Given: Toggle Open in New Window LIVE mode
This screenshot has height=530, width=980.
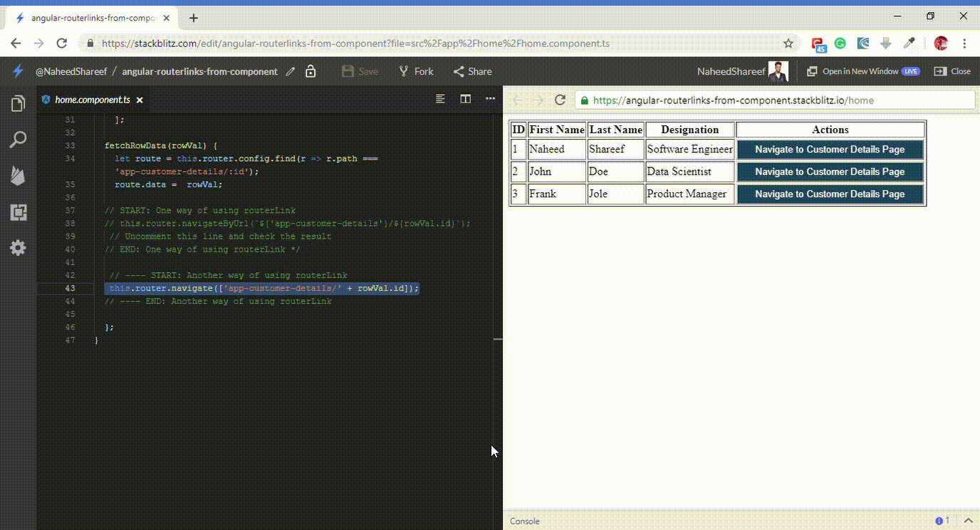Looking at the screenshot, I should 862,71.
